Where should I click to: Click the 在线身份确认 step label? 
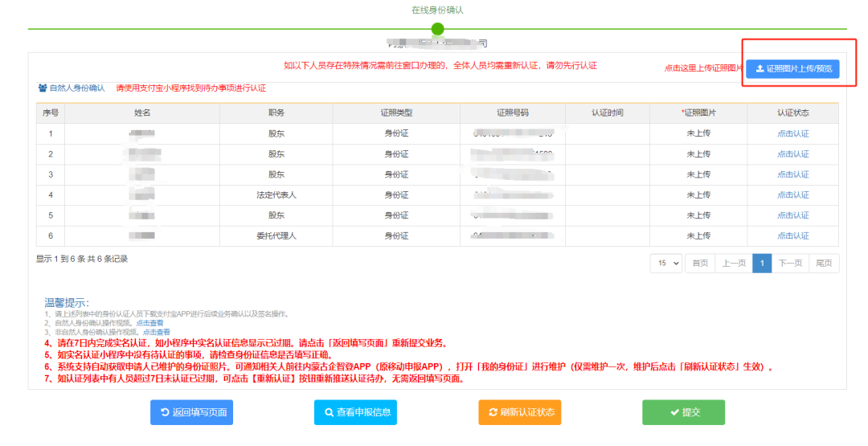pyautogui.click(x=437, y=10)
